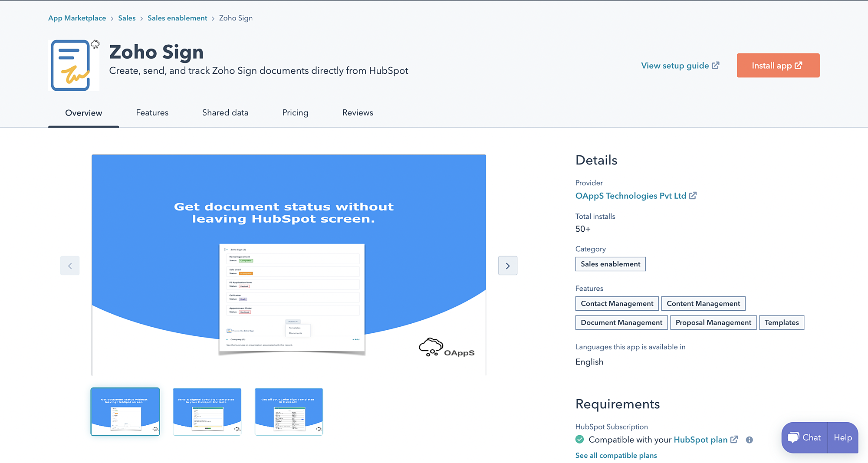Select the Contact Management feature tag
Viewport: 868px width, 463px height.
(617, 304)
